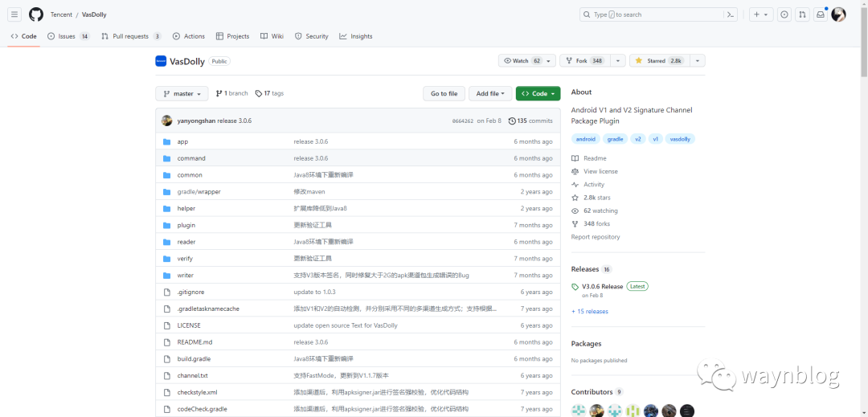Click the writer folder icon
868x417 pixels.
pyautogui.click(x=166, y=276)
